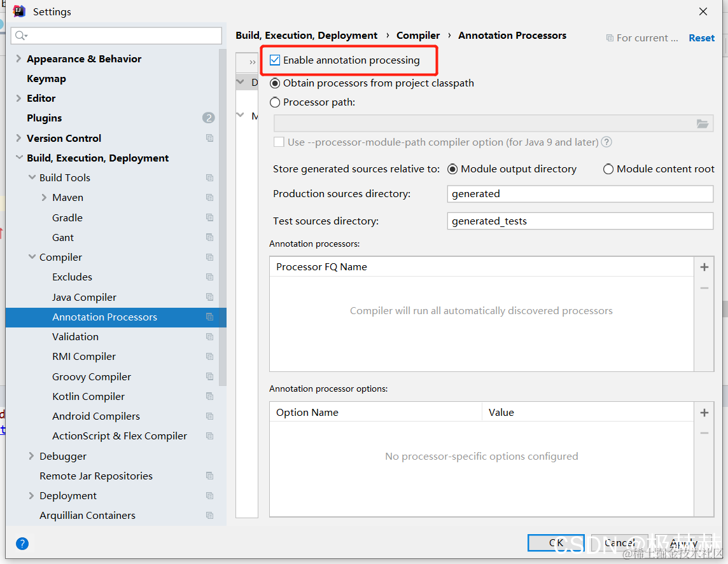
Task: Collapse the Compiler node
Action: click(x=32, y=256)
